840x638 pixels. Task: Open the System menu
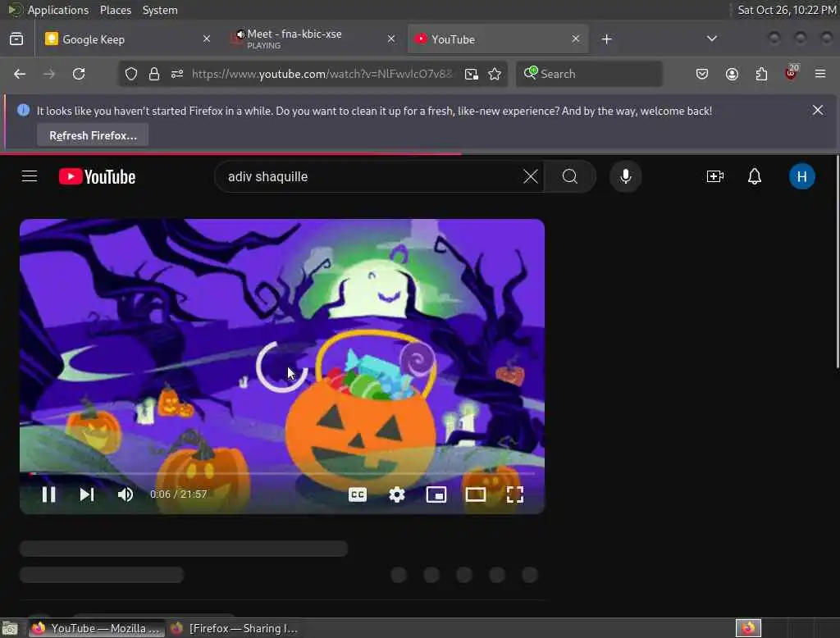point(160,10)
